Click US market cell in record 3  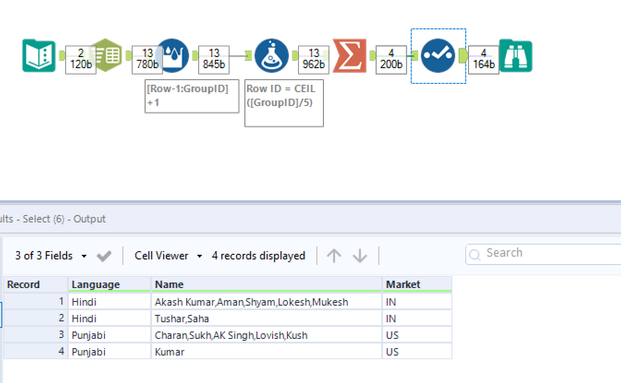pos(417,335)
